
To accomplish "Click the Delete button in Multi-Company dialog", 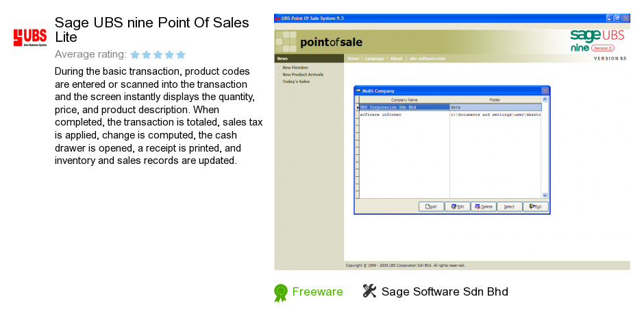I will click(x=484, y=206).
